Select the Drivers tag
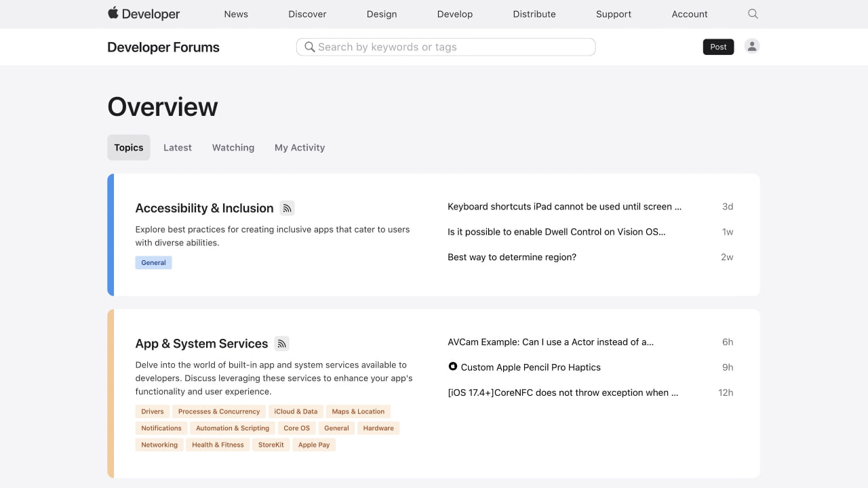The image size is (868, 488). click(153, 411)
